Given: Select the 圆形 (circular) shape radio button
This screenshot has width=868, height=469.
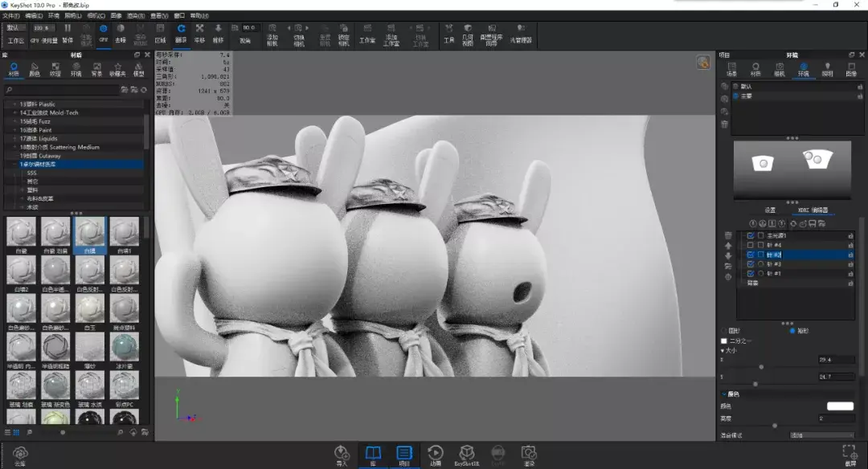Looking at the screenshot, I should pos(724,331).
